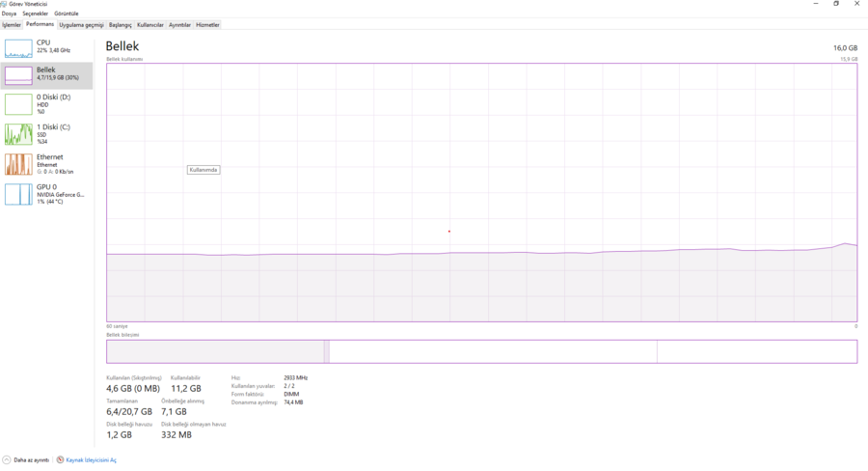Click the Ethernet sidebar label
The width and height of the screenshot is (868, 471).
pos(55,164)
